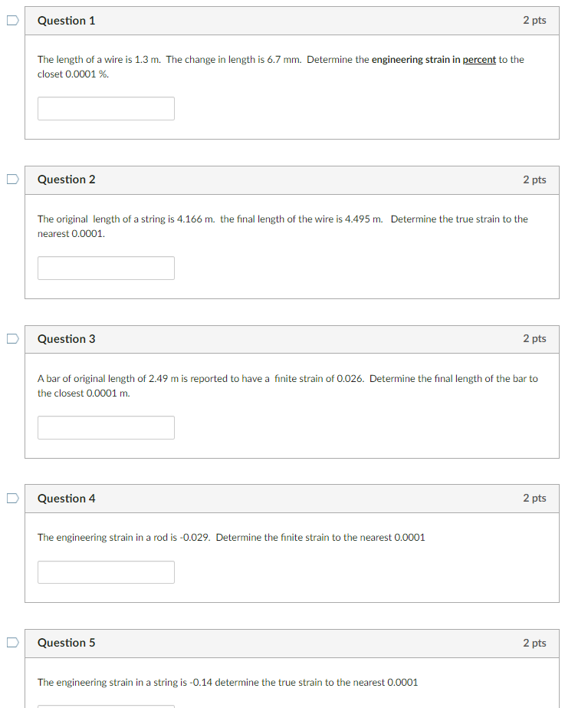Flag Question 5 with the bookmark icon

pyautogui.click(x=12, y=642)
